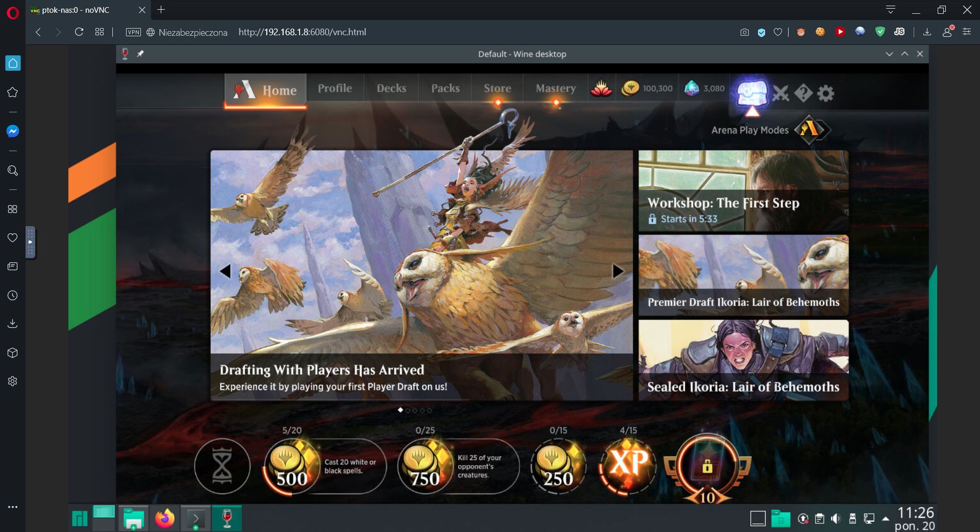Click the XP weekly wins icon

coord(628,466)
